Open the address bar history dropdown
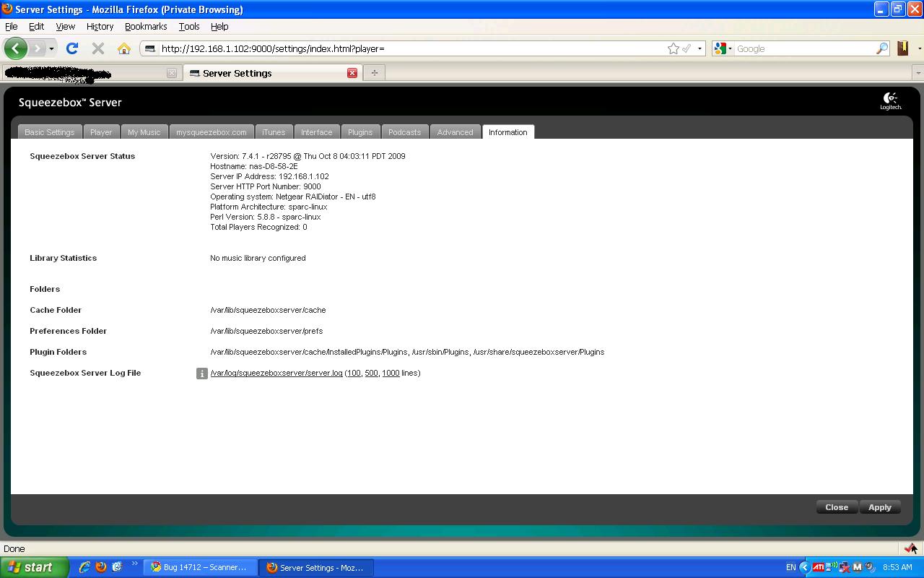Viewport: 924px width, 578px height. click(699, 48)
